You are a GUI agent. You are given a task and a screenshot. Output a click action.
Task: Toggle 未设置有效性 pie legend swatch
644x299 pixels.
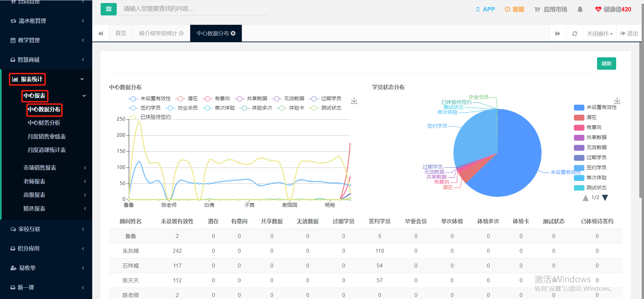[x=579, y=108]
